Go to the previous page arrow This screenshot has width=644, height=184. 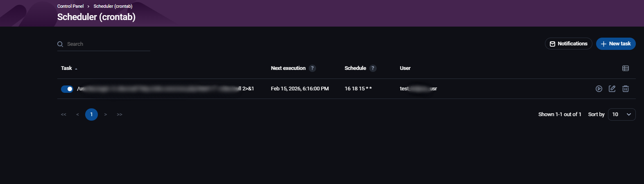tap(77, 114)
